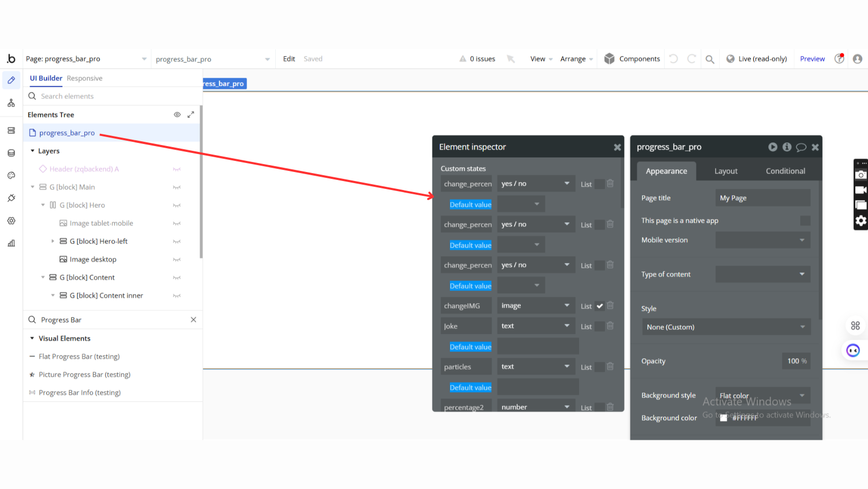Screen dimensions: 868x489
Task: Toggle the List checkbox for changeIMG state
Action: point(600,306)
